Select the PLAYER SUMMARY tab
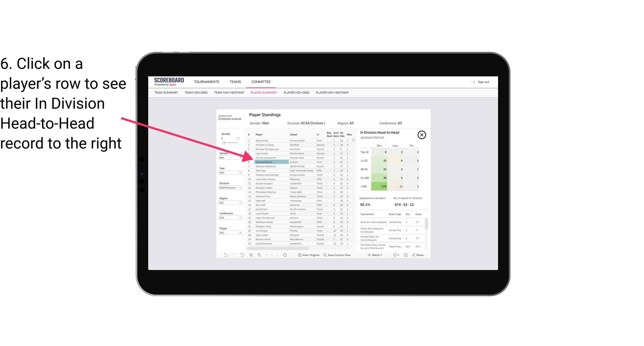The width and height of the screenshot is (644, 346). click(263, 92)
